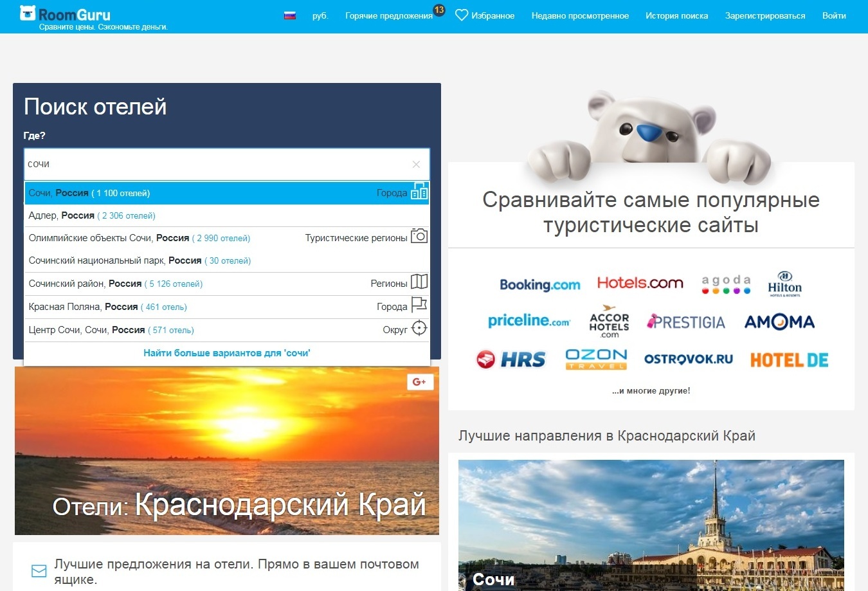The image size is (868, 591).
Task: Click the envelope newsletter icon
Action: point(39,571)
